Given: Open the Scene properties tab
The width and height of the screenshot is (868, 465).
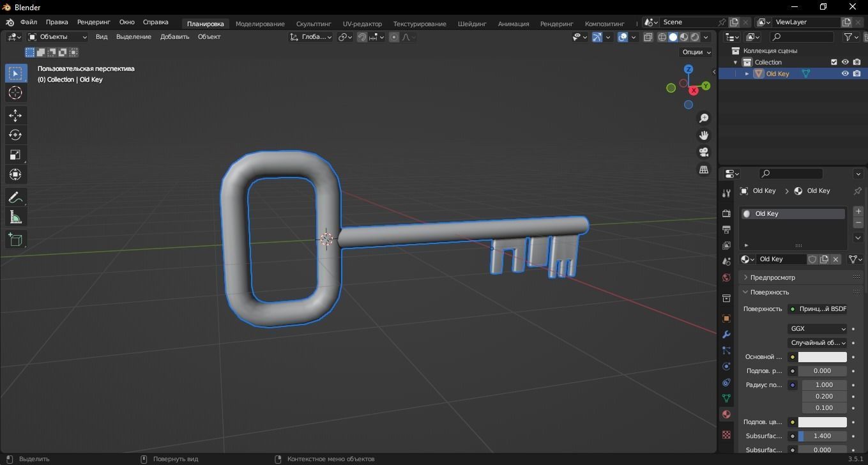Looking at the screenshot, I should 726,261.
